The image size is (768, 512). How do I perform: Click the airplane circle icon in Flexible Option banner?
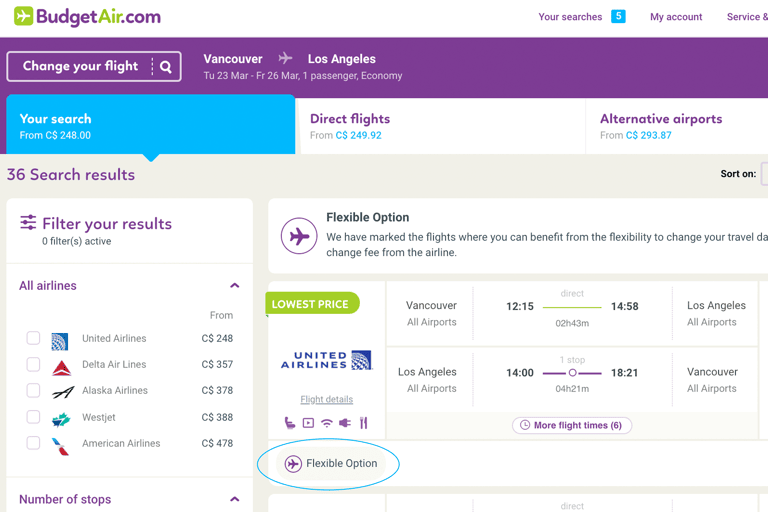point(299,236)
